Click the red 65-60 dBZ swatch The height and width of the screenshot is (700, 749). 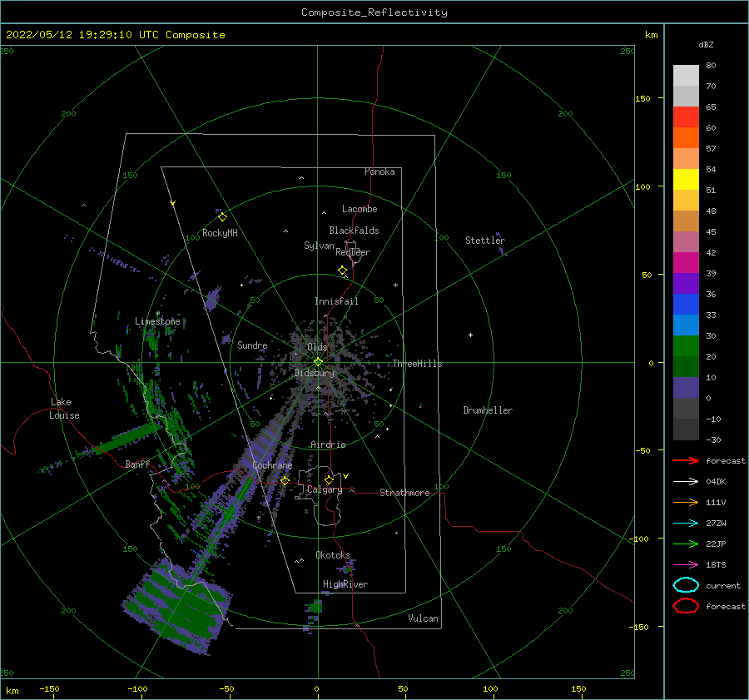[x=686, y=117]
